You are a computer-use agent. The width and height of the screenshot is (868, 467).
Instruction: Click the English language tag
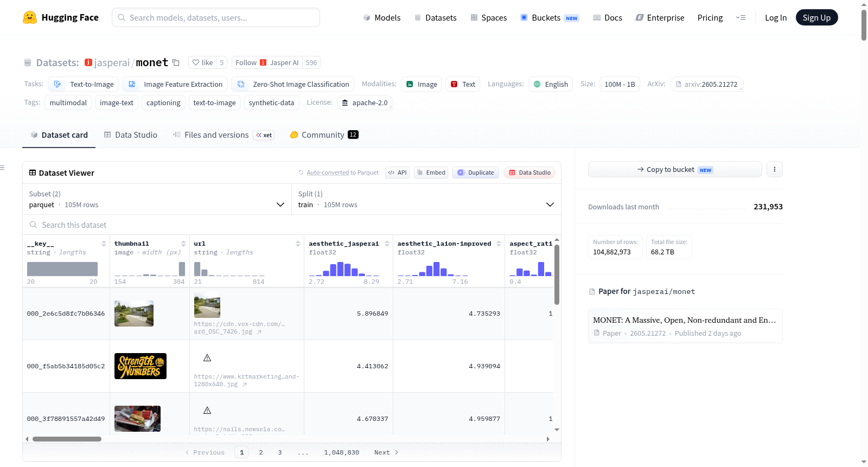click(551, 84)
